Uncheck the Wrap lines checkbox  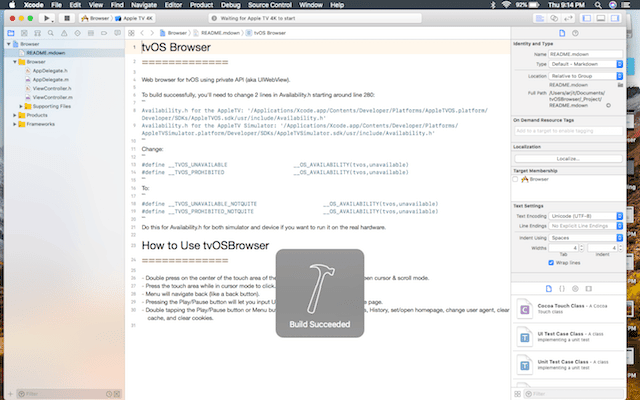tap(549, 262)
